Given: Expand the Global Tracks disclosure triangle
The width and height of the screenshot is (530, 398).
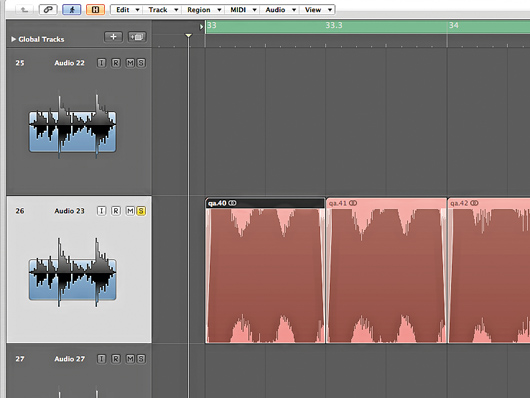Looking at the screenshot, I should (x=14, y=39).
